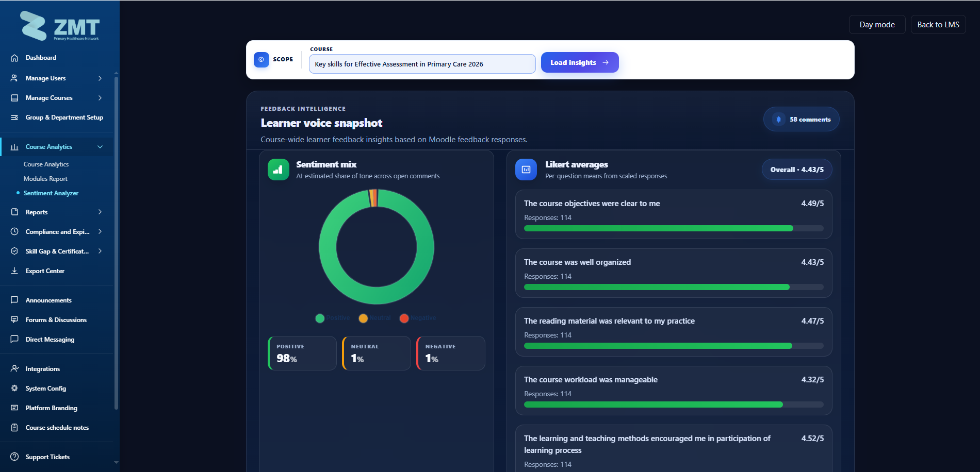Click the Direct Messaging chat icon
Screen dimensions: 980x472
point(14,340)
